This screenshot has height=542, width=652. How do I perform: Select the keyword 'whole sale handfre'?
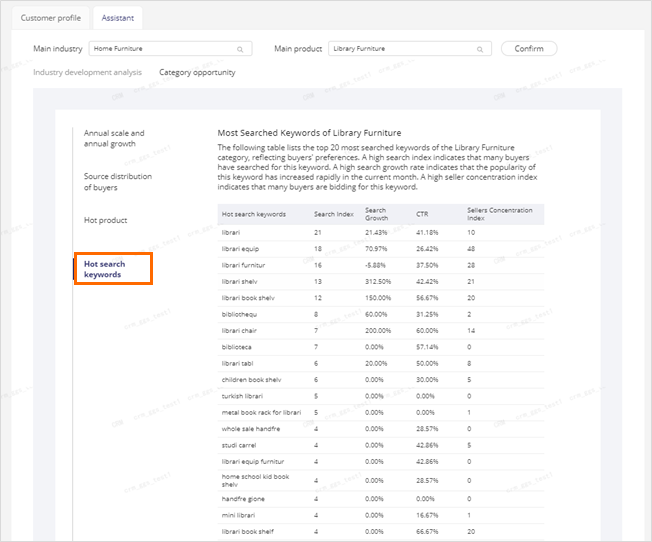pyautogui.click(x=251, y=429)
